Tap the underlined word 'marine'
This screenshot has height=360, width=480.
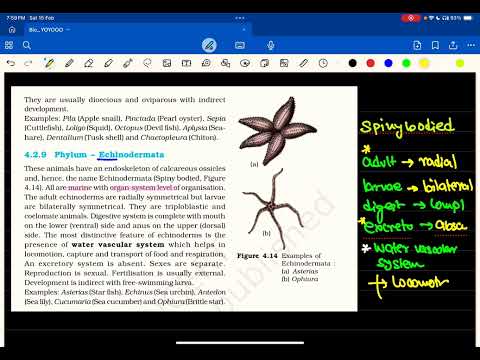(80, 187)
